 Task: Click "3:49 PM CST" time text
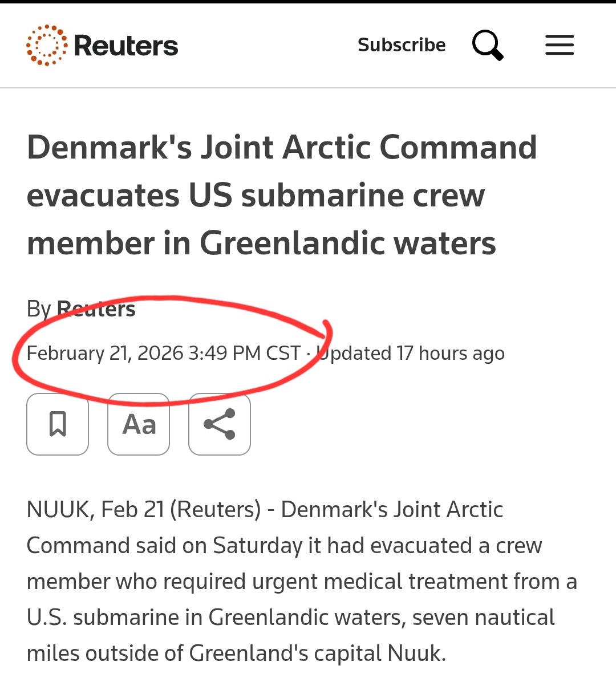(x=244, y=354)
